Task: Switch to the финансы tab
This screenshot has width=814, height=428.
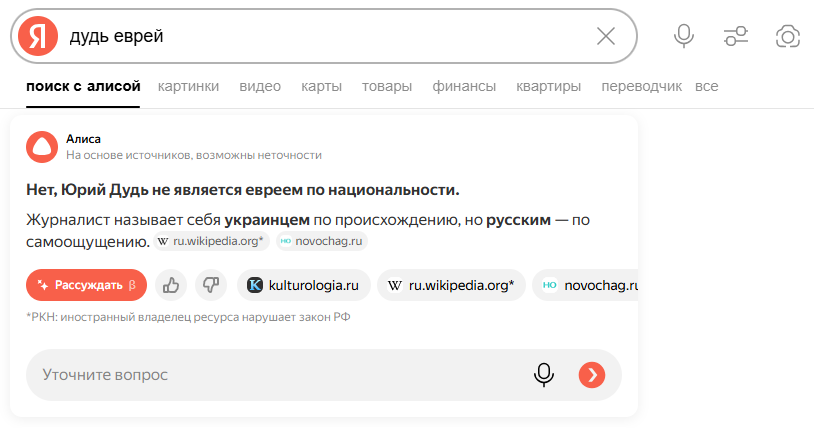Action: [464, 86]
